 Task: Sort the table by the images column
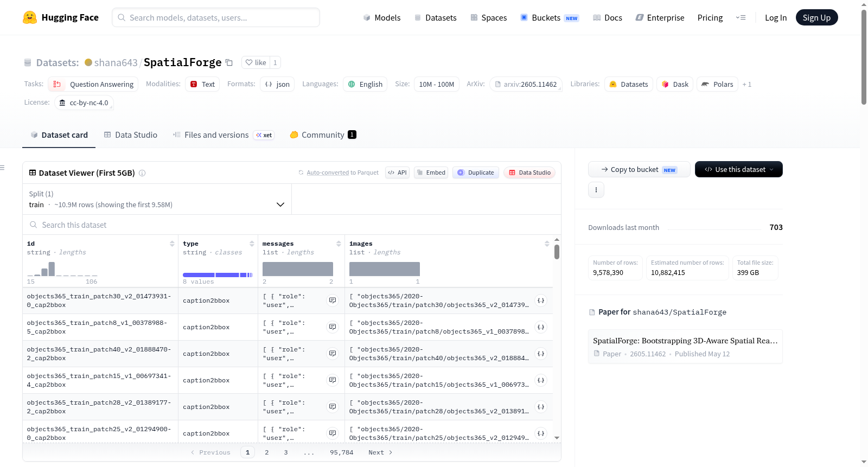[547, 244]
